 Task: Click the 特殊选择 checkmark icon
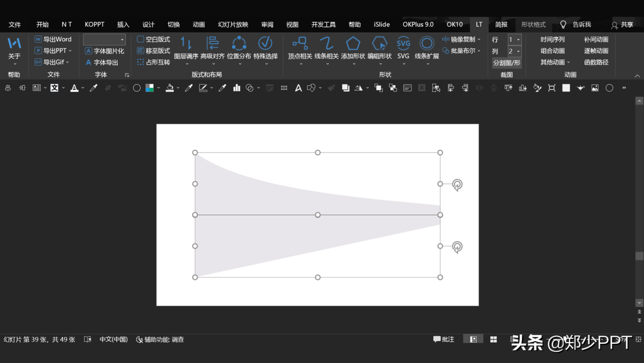coord(265,44)
